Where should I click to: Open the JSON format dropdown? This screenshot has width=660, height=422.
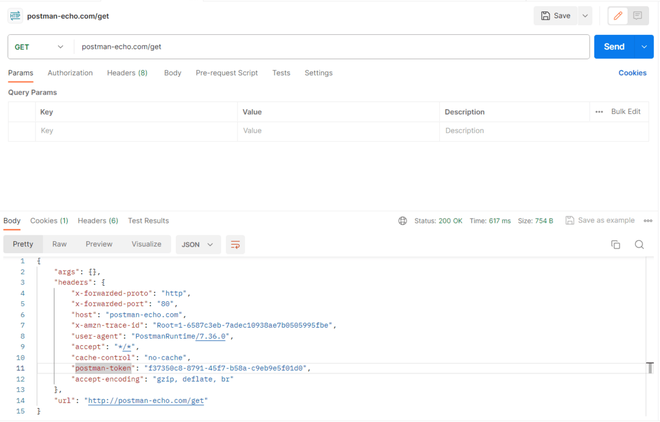point(197,244)
